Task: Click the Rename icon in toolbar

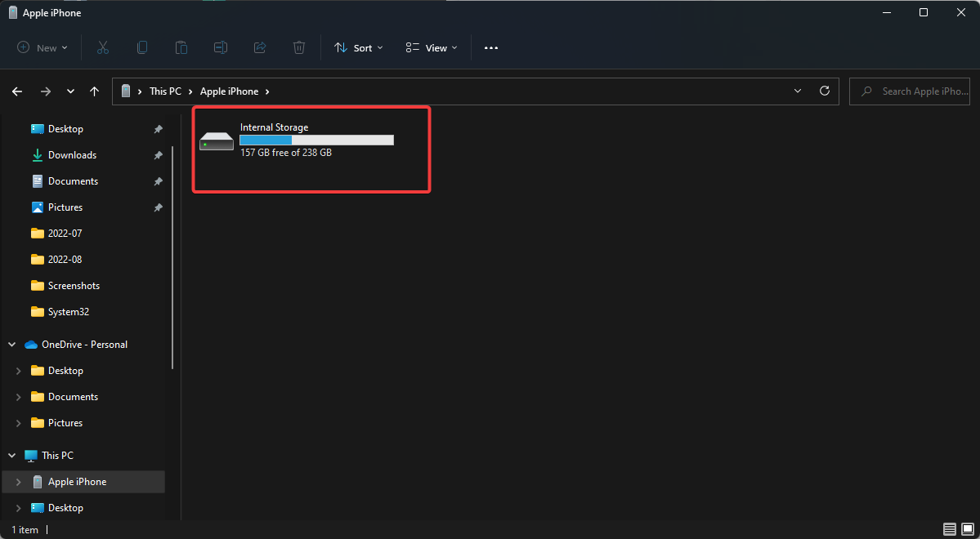Action: [x=221, y=47]
